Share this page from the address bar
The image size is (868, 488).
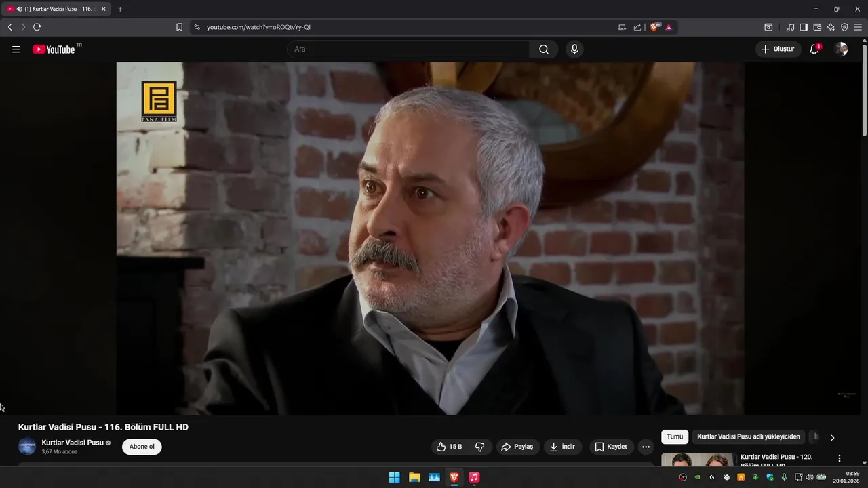[637, 27]
